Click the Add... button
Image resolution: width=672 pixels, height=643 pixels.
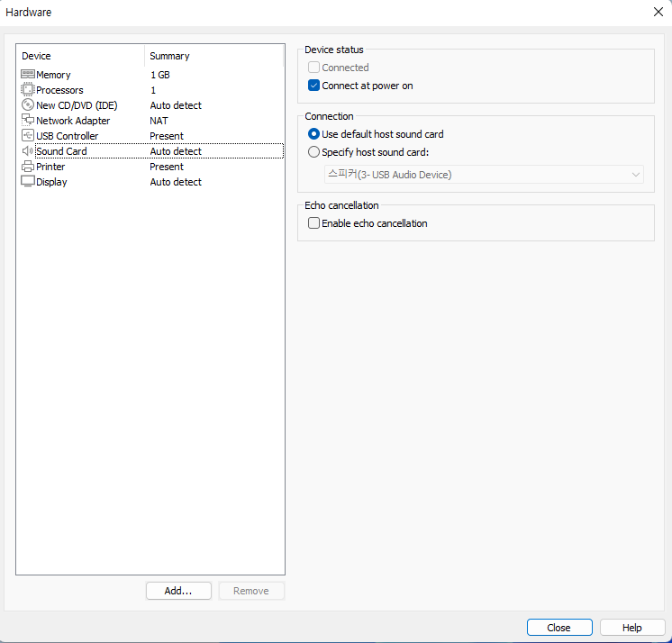point(178,591)
